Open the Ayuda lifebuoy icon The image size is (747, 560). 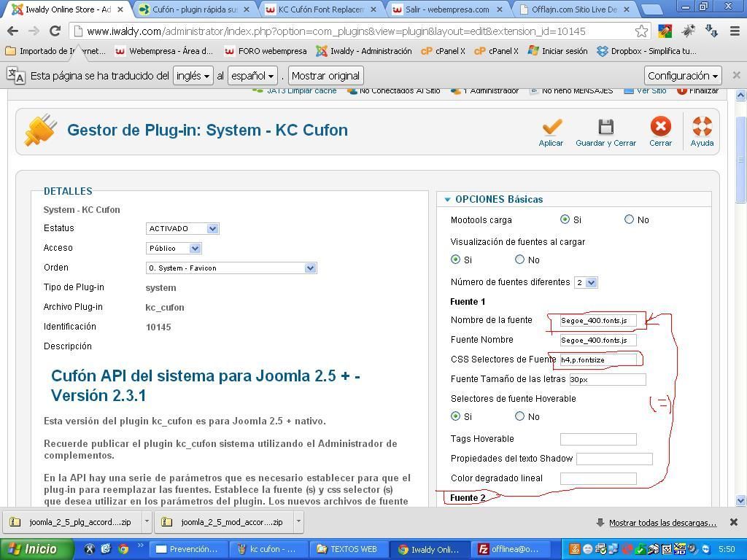point(702,127)
